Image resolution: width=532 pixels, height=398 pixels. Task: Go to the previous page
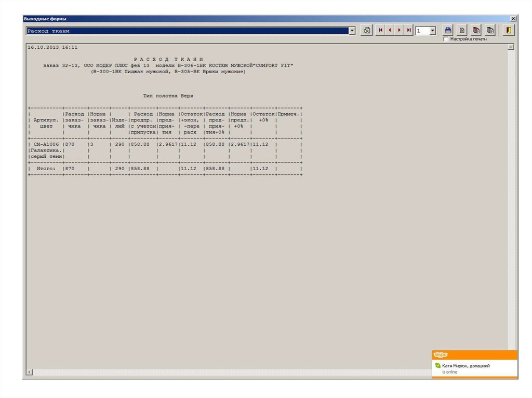(x=390, y=31)
